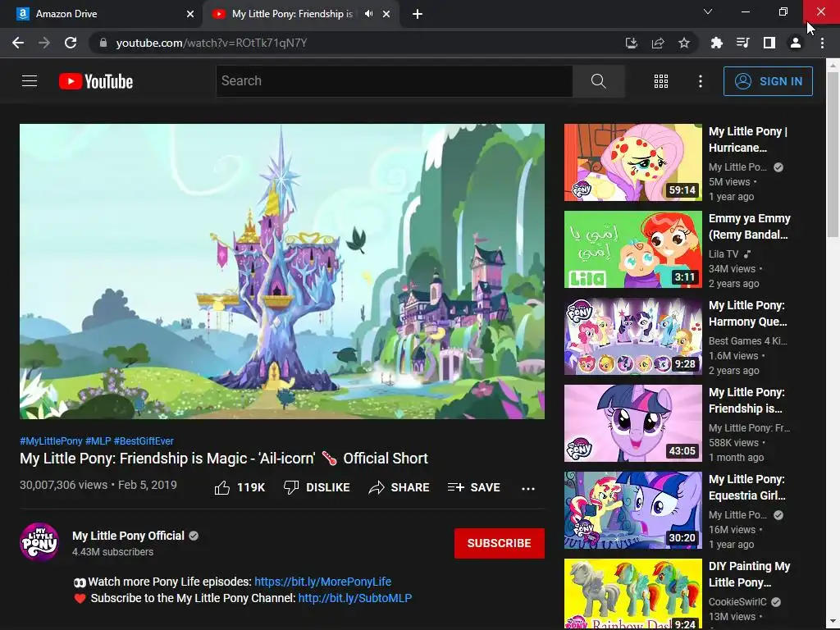This screenshot has height=630, width=840.
Task: Open the bit.ly/MorePonyLife link
Action: (x=322, y=582)
